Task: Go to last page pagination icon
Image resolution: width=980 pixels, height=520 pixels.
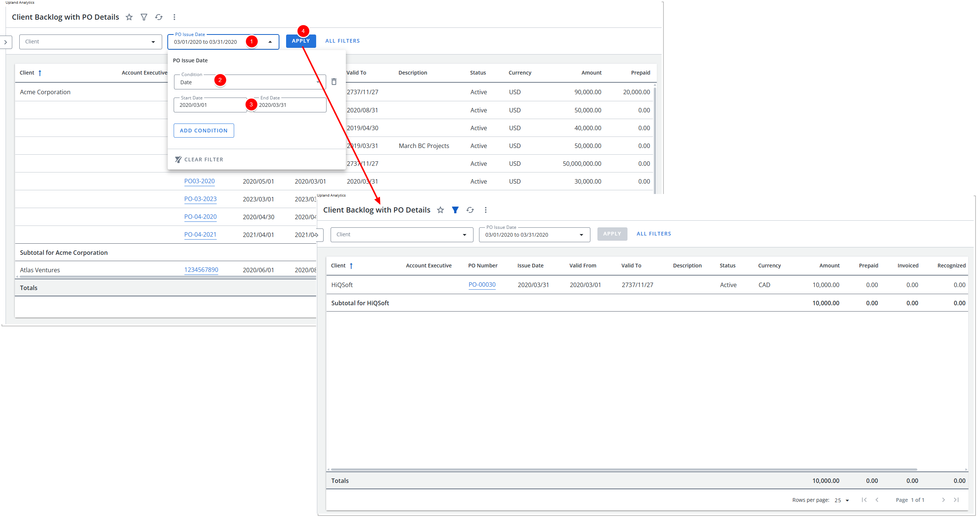Action: [956, 500]
